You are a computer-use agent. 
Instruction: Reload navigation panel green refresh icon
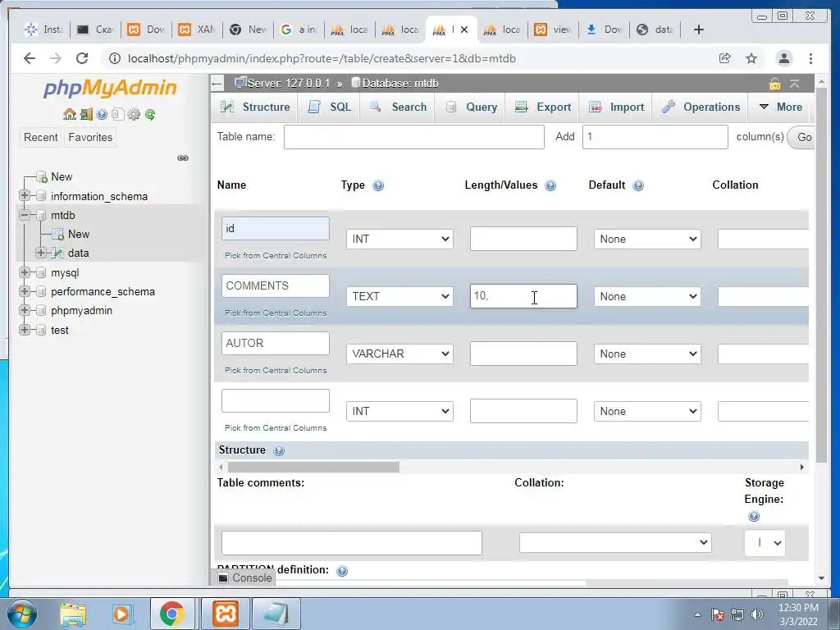[150, 114]
